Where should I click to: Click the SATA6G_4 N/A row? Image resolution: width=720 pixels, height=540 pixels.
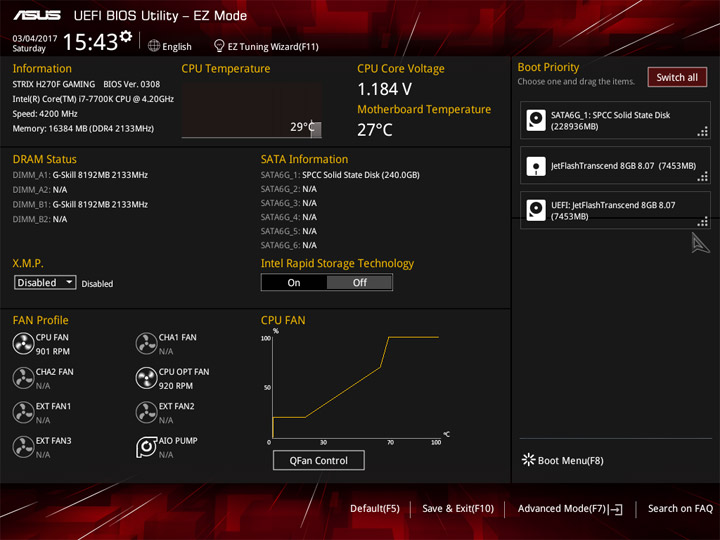point(289,217)
